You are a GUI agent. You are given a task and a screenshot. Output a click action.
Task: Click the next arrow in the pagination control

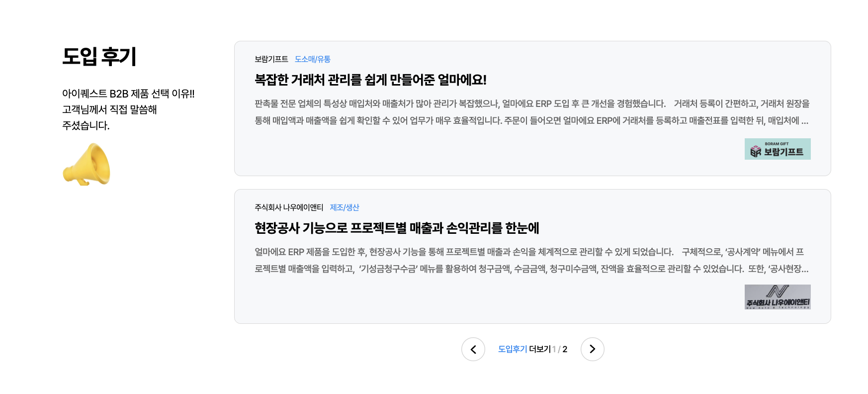tap(593, 349)
